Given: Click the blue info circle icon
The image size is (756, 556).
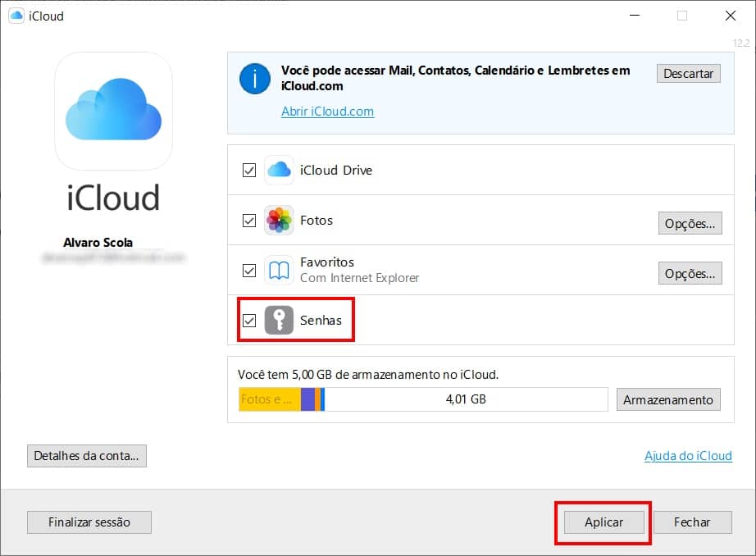Looking at the screenshot, I should pos(254,78).
